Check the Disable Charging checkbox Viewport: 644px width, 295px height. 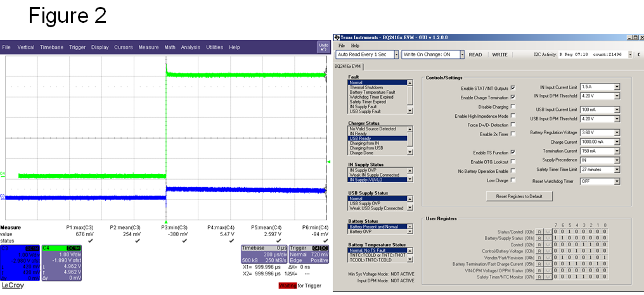(x=513, y=106)
